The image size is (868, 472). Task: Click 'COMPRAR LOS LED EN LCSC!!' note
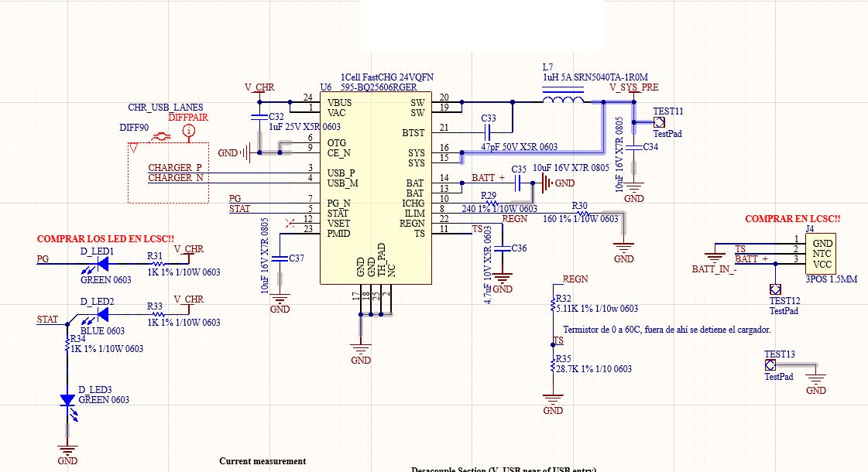point(106,239)
